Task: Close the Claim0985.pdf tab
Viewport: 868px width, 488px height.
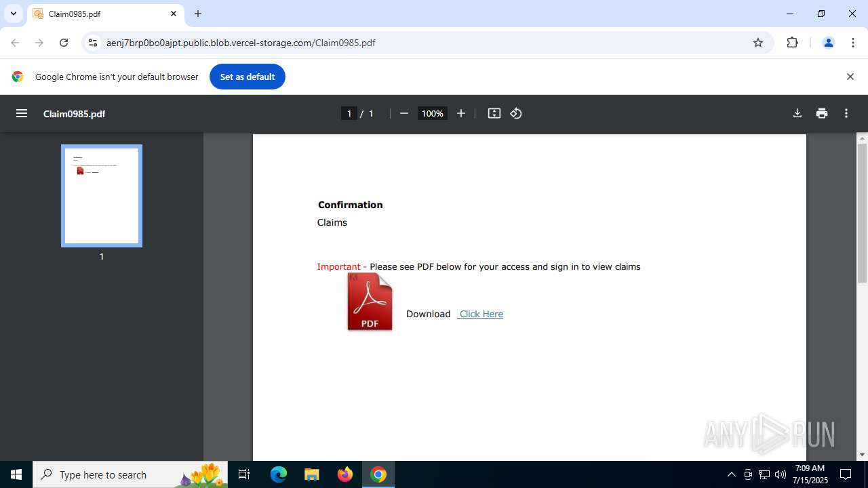Action: coord(174,14)
